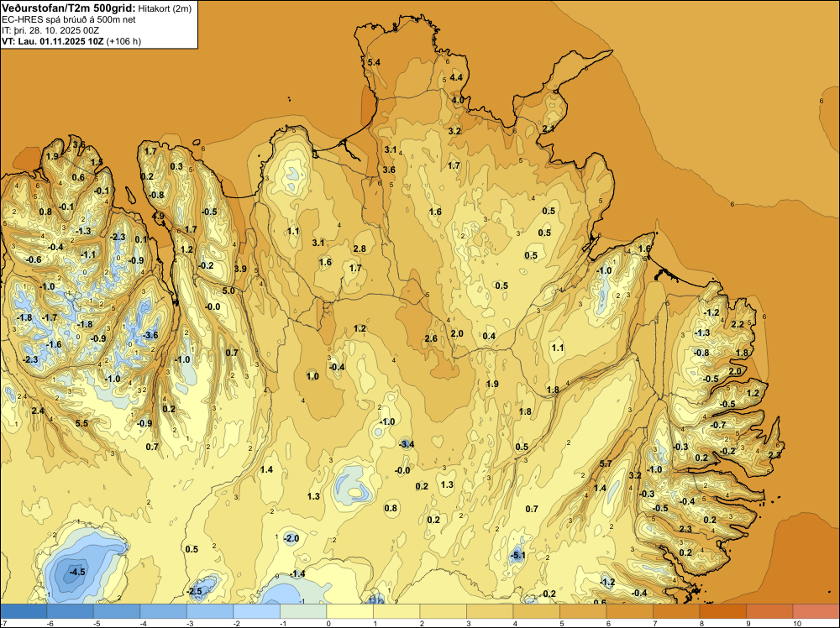Click the '-4.5' temperature value on the map
The image size is (840, 628).
click(77, 572)
